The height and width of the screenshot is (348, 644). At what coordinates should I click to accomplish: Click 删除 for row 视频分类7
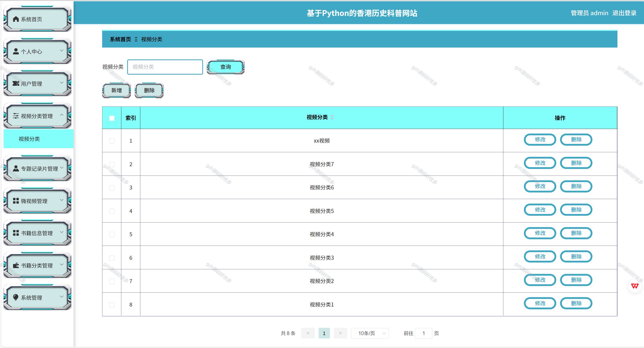point(576,163)
